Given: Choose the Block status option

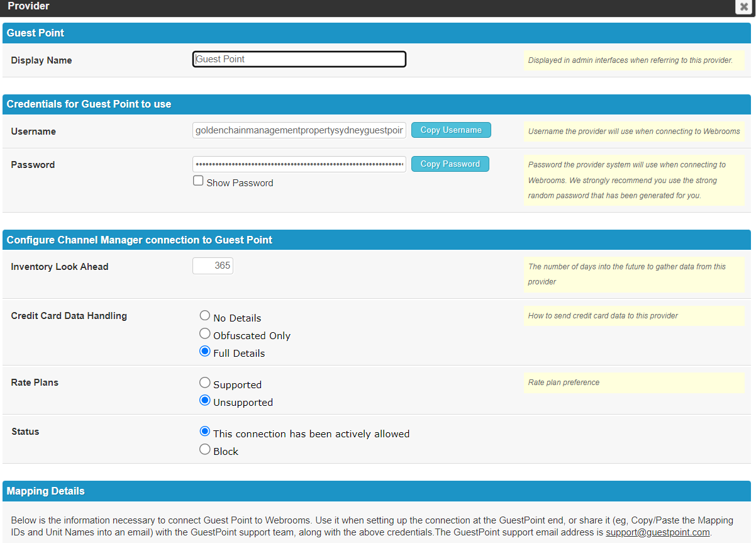Looking at the screenshot, I should tap(204, 449).
